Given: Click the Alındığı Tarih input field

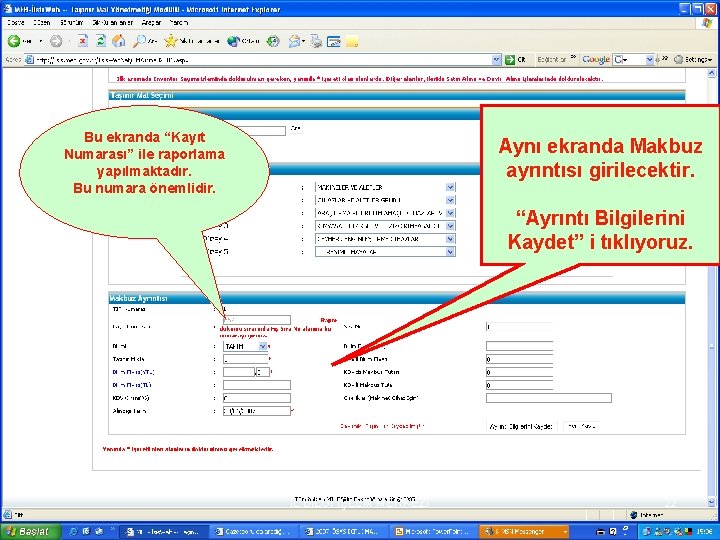Looking at the screenshot, I should tap(257, 411).
